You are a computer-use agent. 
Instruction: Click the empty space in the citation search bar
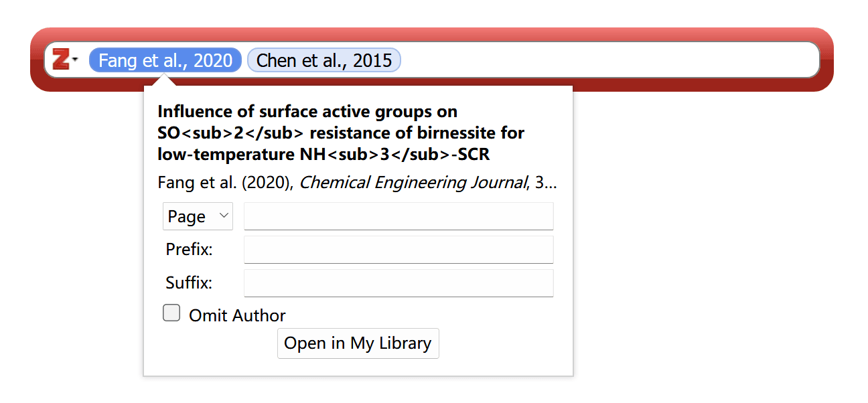[x=603, y=60]
